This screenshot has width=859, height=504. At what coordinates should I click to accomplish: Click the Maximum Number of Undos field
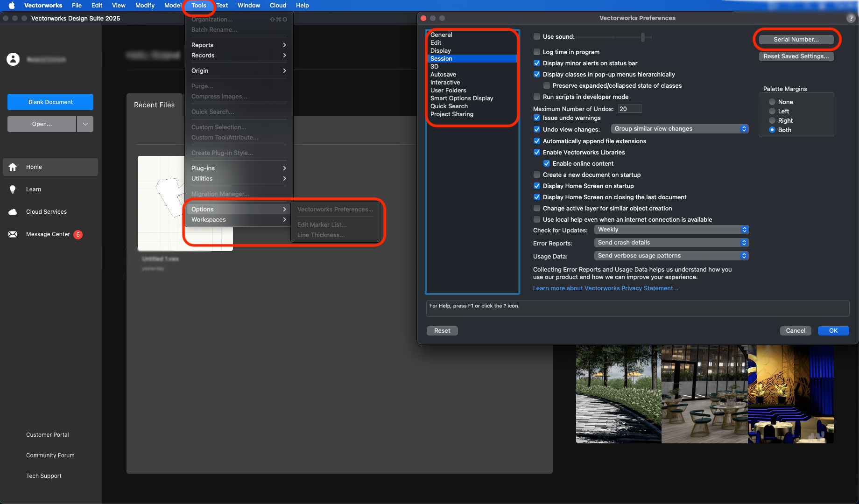pos(629,109)
